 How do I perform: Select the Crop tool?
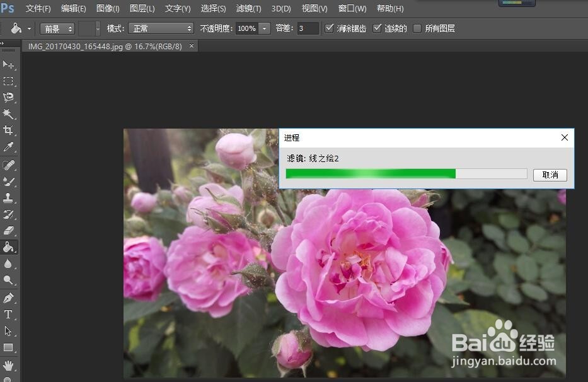8,130
